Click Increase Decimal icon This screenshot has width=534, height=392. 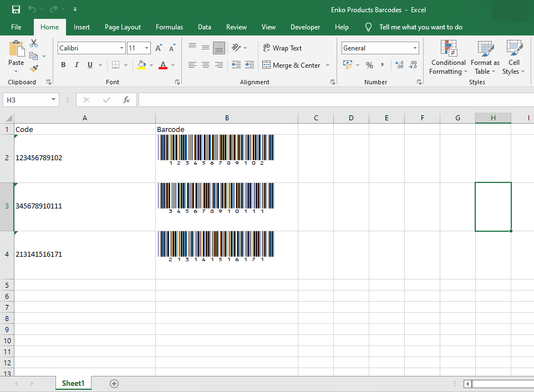tap(399, 65)
